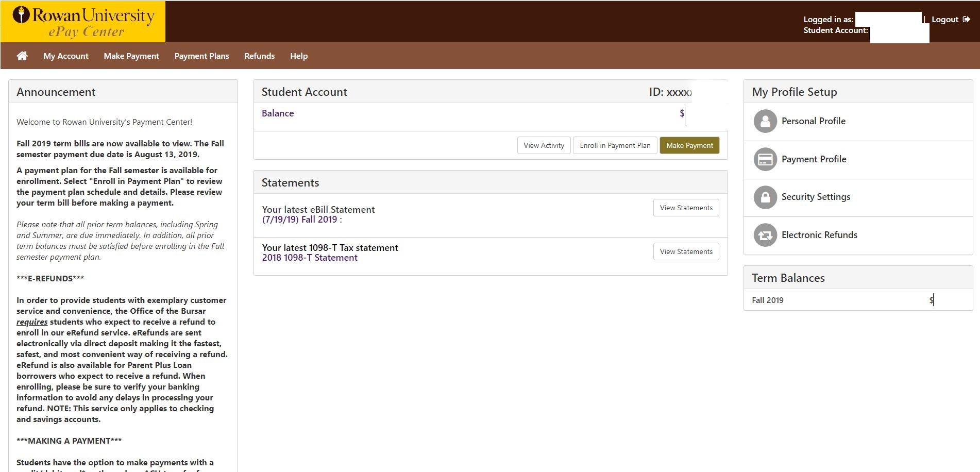Click the Home icon in navigation bar
Image resolution: width=980 pixels, height=472 pixels.
[x=22, y=56]
